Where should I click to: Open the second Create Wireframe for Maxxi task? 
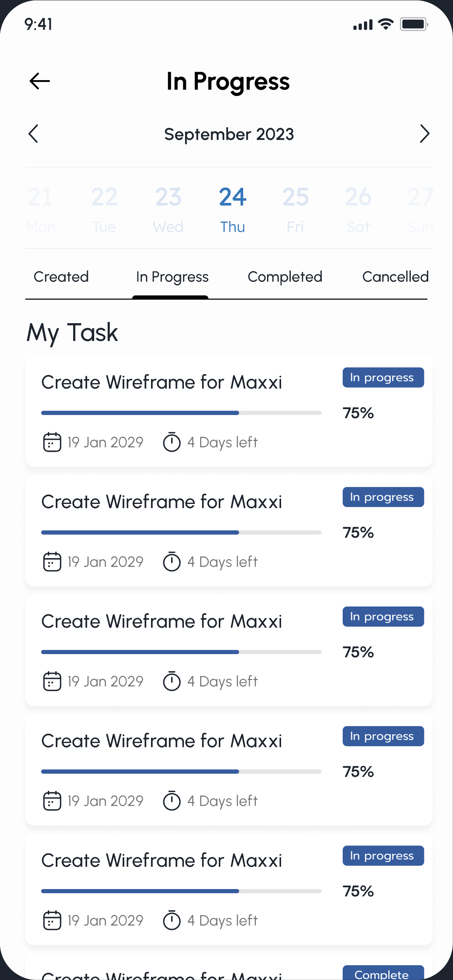coord(162,502)
